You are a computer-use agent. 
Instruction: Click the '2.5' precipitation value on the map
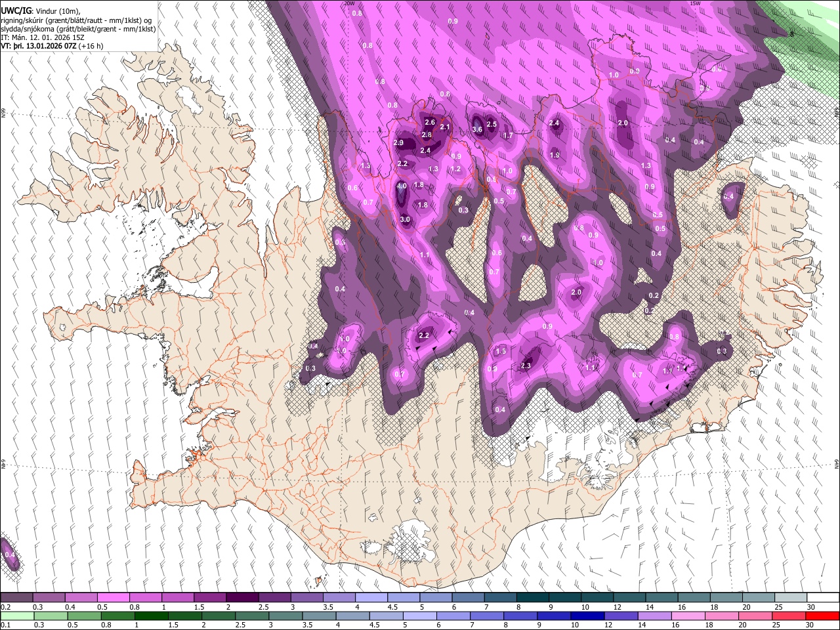pos(492,125)
